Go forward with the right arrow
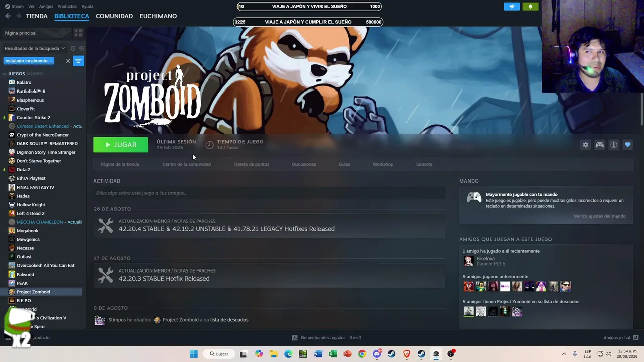Screen dimensions: 644x362 [18, 16]
